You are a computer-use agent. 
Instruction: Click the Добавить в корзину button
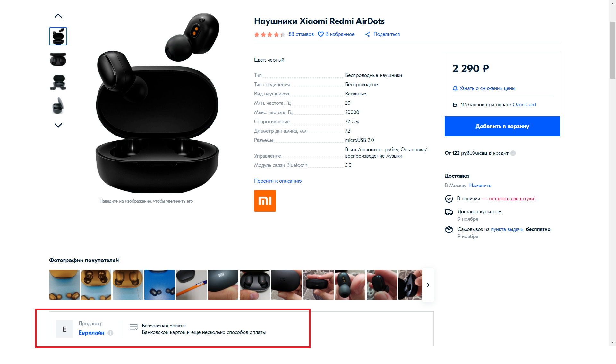click(x=502, y=126)
